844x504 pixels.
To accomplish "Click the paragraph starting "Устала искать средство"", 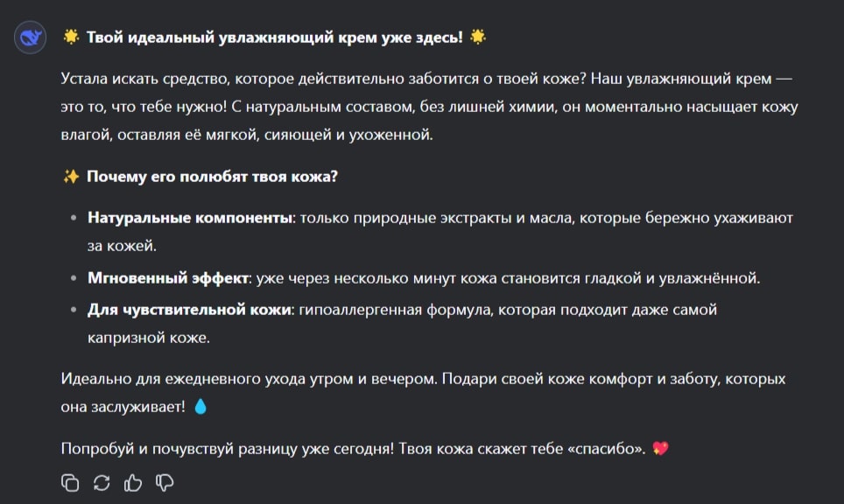I will tap(429, 107).
